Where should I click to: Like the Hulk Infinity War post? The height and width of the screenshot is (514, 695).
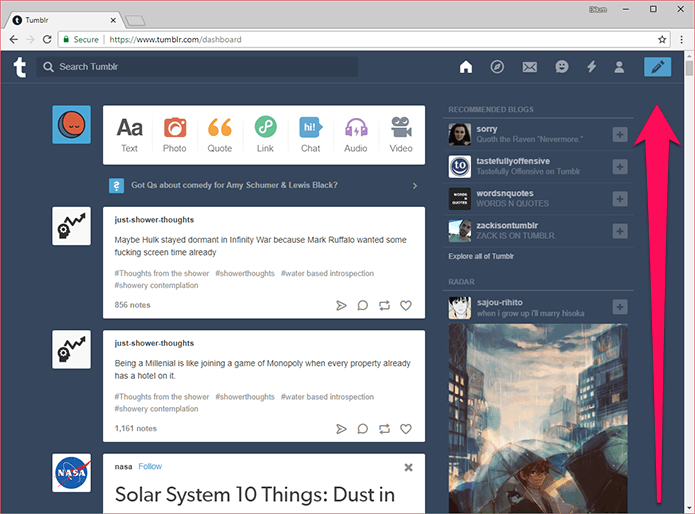[406, 305]
